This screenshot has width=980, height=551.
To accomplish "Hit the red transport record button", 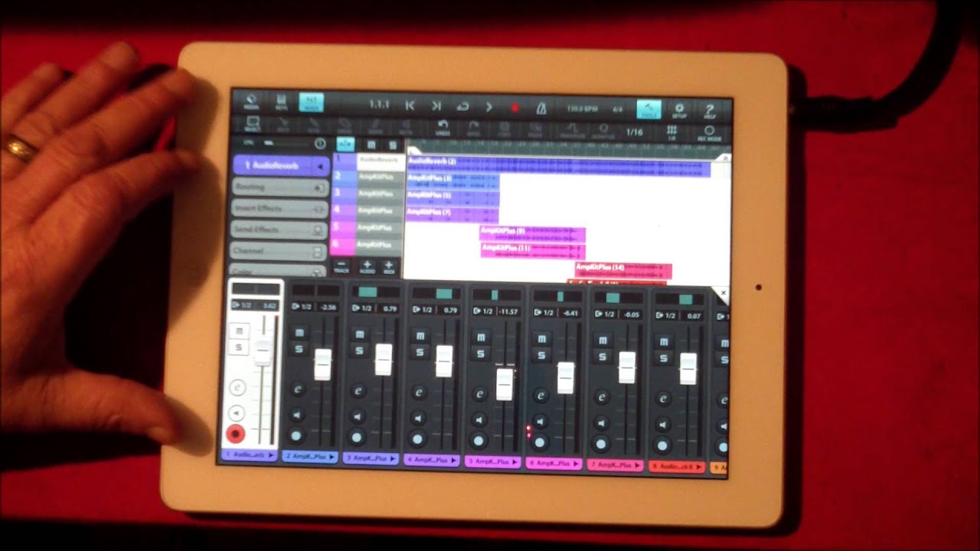I will 515,107.
